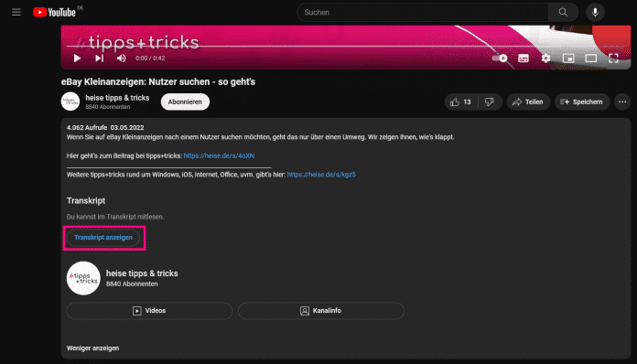The width and height of the screenshot is (637, 364).
Task: Click the Transkript heading
Action: (x=86, y=201)
